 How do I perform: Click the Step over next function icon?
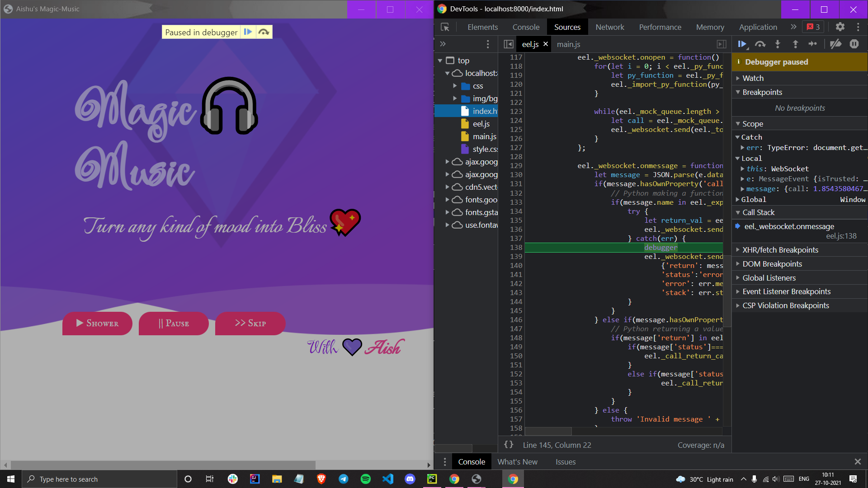coord(760,44)
